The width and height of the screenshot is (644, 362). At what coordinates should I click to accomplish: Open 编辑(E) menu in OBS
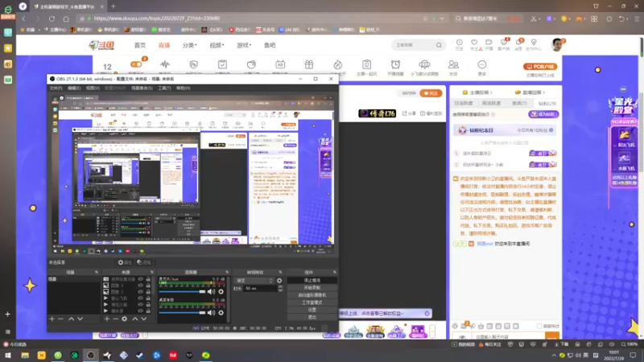pos(74,88)
